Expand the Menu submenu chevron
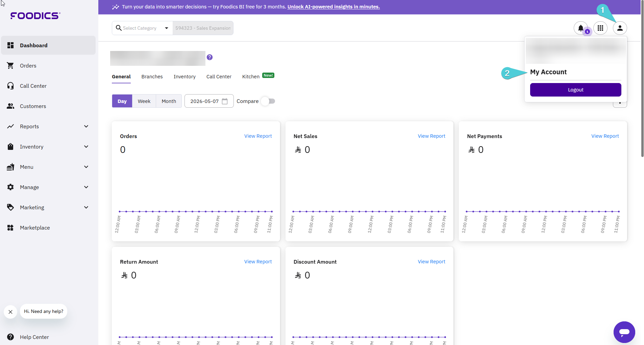Image resolution: width=644 pixels, height=345 pixels. coord(86,167)
